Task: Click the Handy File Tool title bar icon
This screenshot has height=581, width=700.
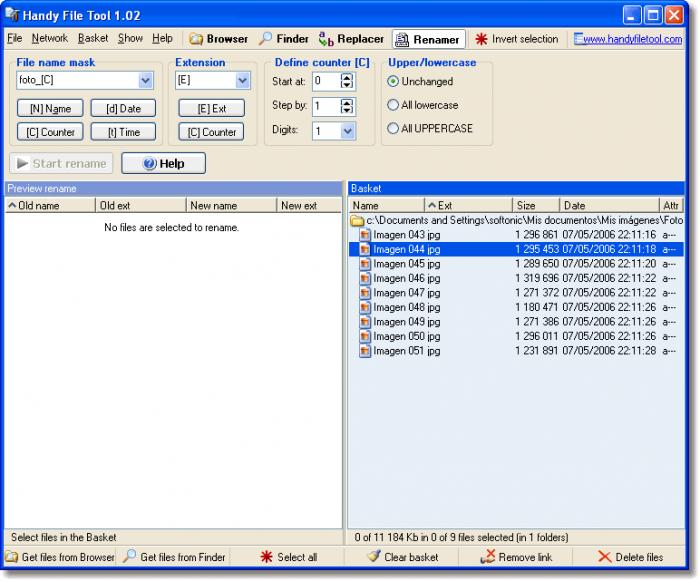Action: pyautogui.click(x=12, y=14)
